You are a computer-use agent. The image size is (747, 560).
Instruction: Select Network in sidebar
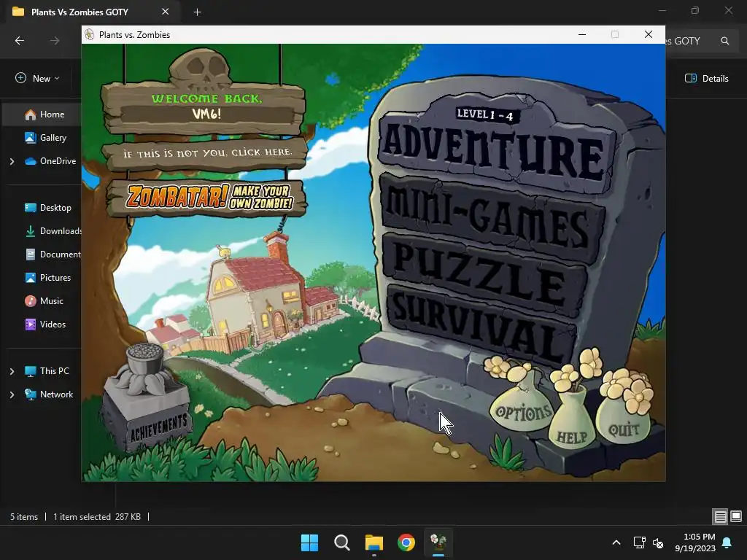(49, 394)
